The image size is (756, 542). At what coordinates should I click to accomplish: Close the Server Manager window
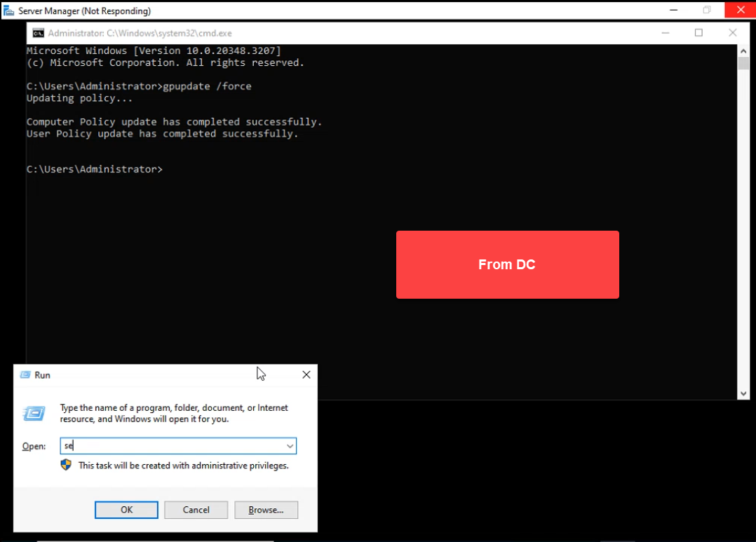[x=741, y=10]
